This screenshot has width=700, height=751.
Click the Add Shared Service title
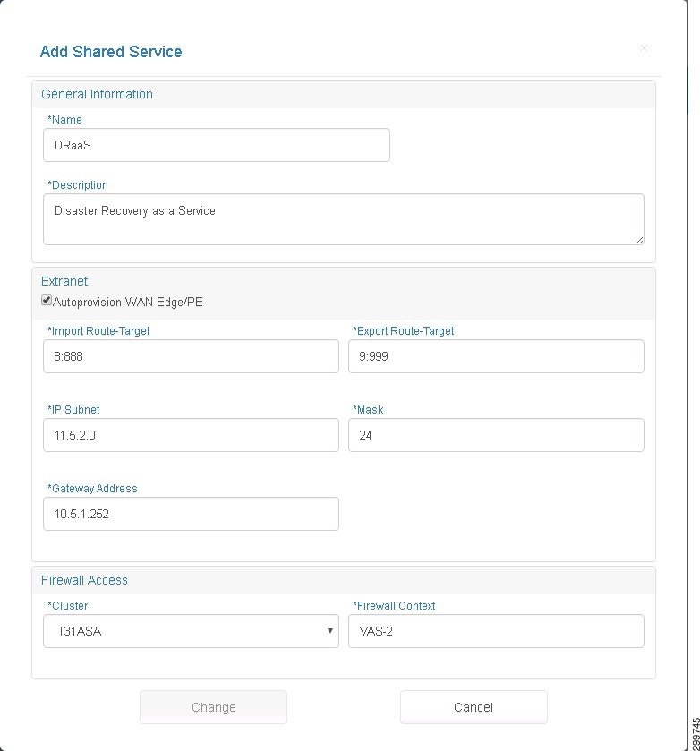111,52
